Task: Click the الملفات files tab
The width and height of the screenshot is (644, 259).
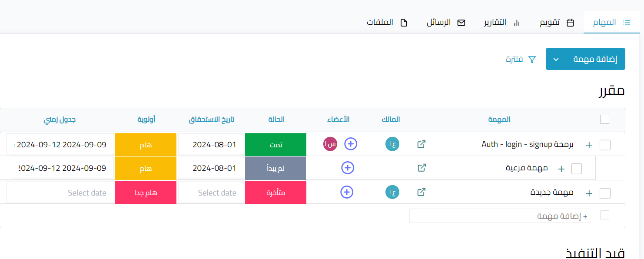Action: pos(387,23)
